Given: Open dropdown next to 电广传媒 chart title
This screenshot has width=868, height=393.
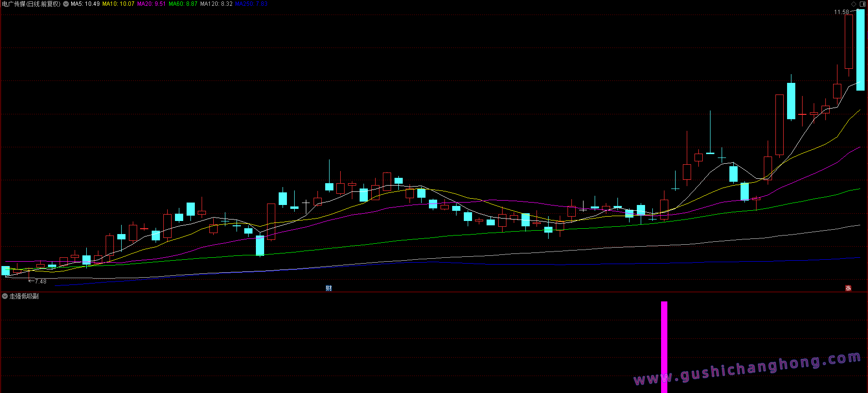Looking at the screenshot, I should coord(66,4).
